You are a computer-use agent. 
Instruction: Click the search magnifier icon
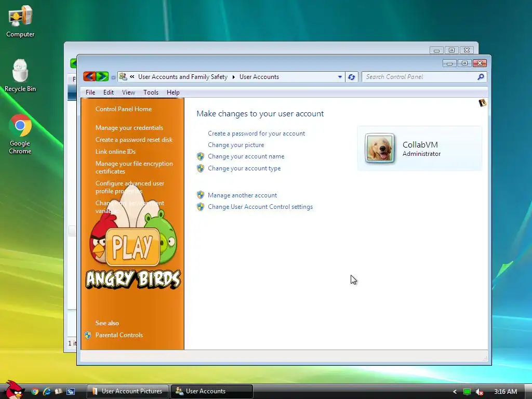pos(481,77)
